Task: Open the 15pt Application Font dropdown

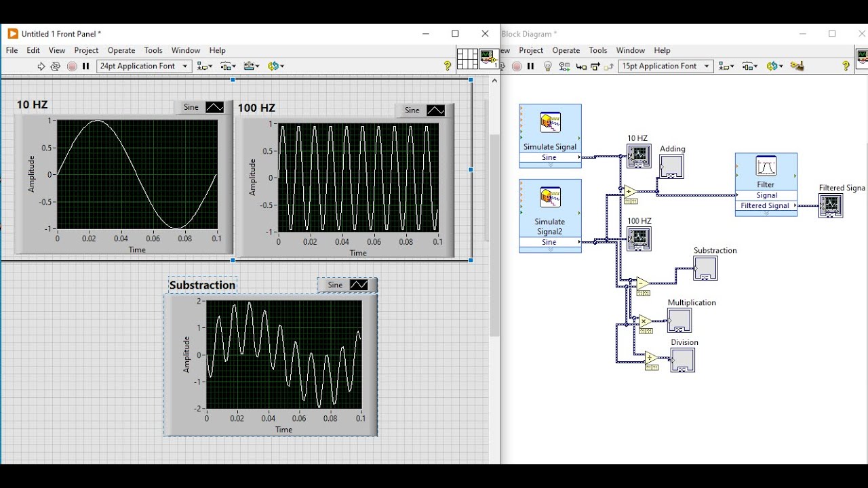Action: 666,66
